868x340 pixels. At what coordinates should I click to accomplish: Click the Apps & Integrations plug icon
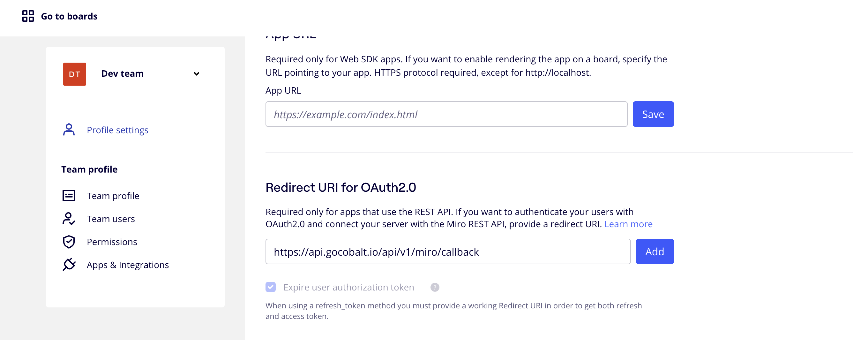[x=69, y=265]
